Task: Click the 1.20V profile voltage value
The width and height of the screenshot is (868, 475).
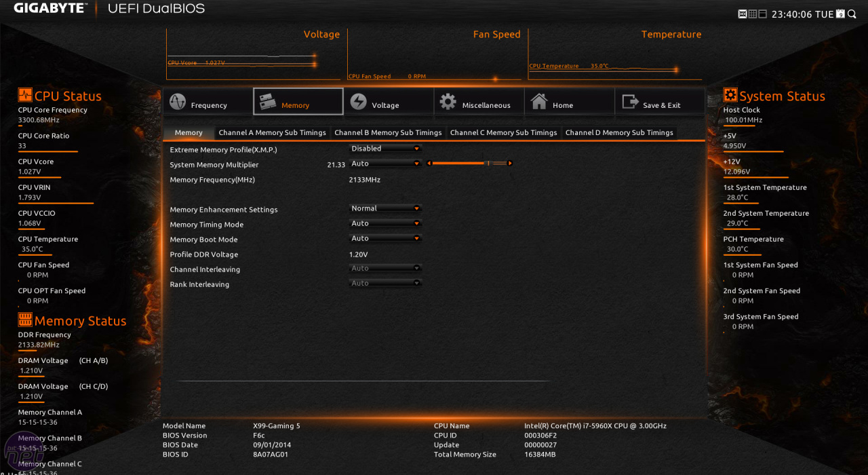Action: pos(359,254)
